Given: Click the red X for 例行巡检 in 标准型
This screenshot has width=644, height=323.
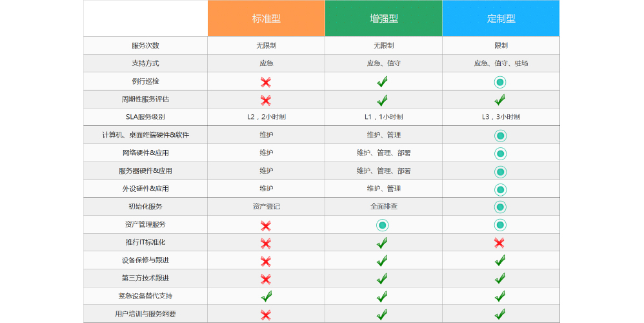Looking at the screenshot, I should [x=266, y=82].
